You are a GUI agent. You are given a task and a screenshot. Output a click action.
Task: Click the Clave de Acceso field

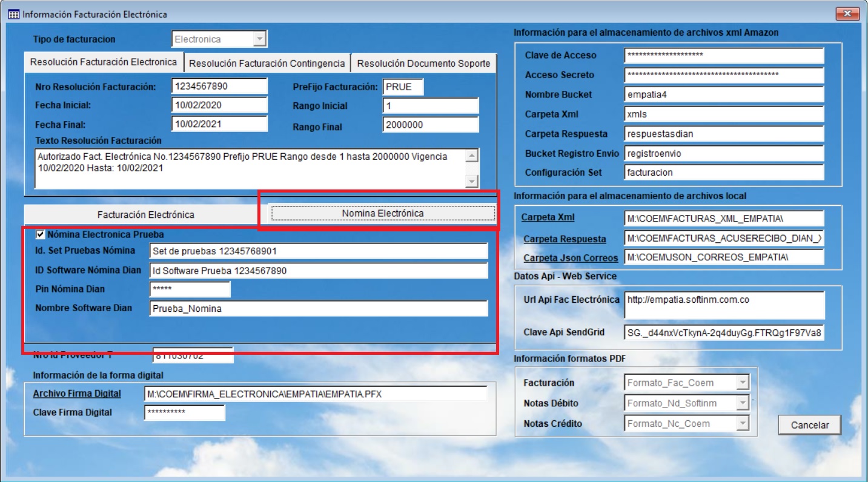coord(724,55)
